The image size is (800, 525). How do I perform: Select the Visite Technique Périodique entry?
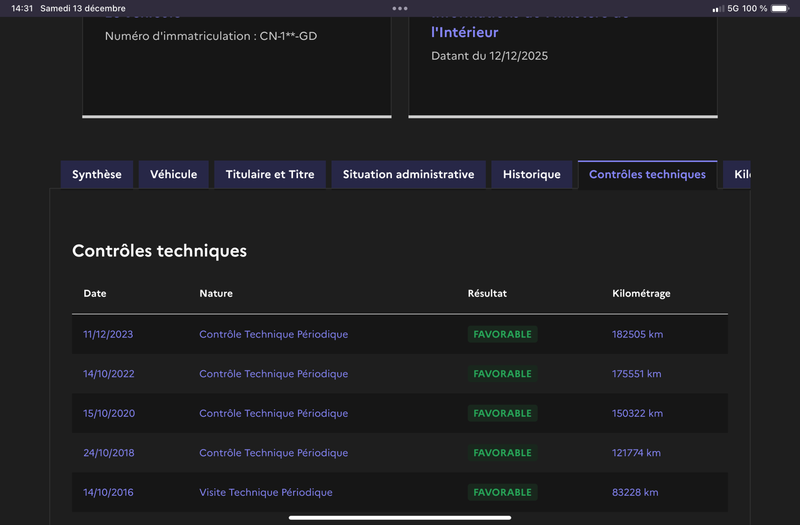266,492
